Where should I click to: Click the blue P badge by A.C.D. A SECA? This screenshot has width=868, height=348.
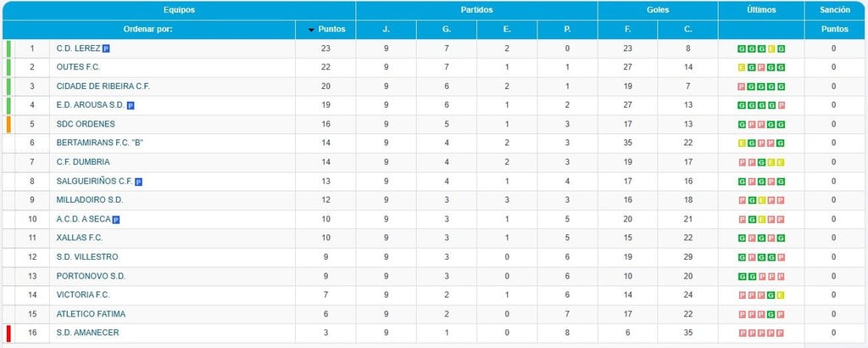click(115, 220)
